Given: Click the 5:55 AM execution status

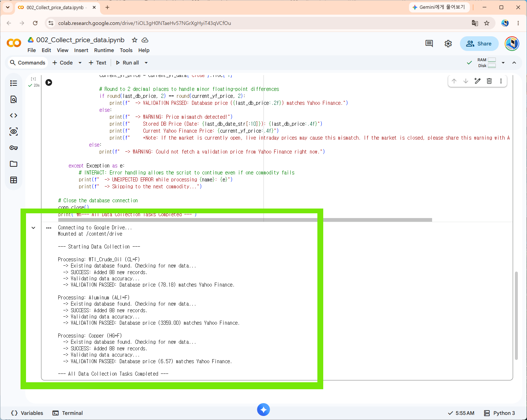Looking at the screenshot, I should 461,413.
